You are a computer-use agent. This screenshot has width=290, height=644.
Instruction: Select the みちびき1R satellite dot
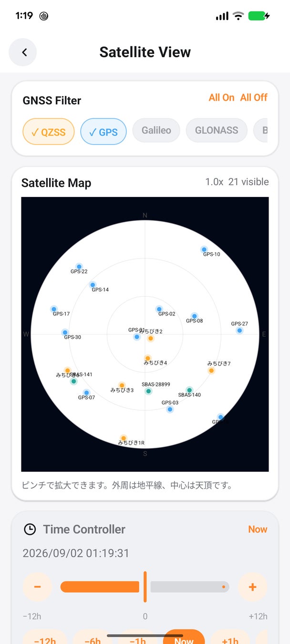(124, 438)
